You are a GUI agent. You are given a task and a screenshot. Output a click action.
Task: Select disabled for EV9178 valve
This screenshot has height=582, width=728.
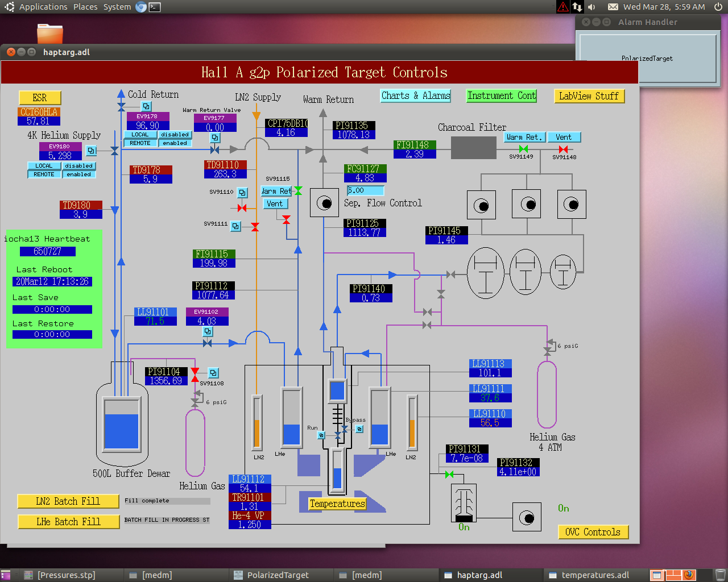tap(175, 135)
